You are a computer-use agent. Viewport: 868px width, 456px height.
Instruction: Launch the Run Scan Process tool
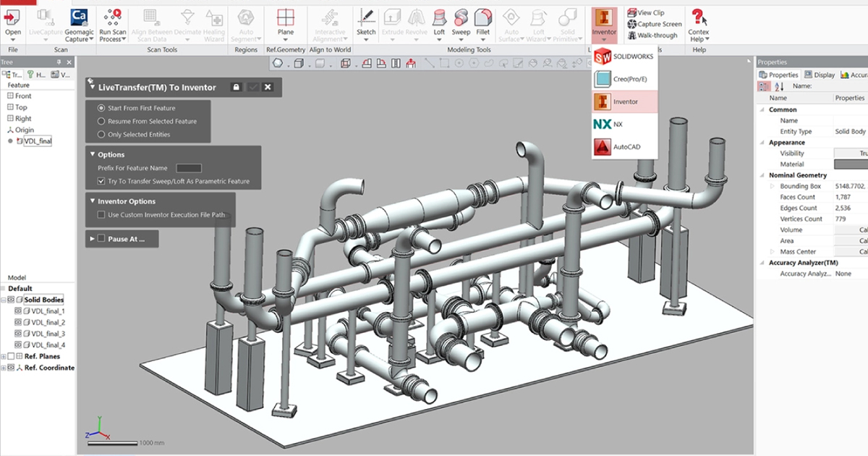coord(113,18)
